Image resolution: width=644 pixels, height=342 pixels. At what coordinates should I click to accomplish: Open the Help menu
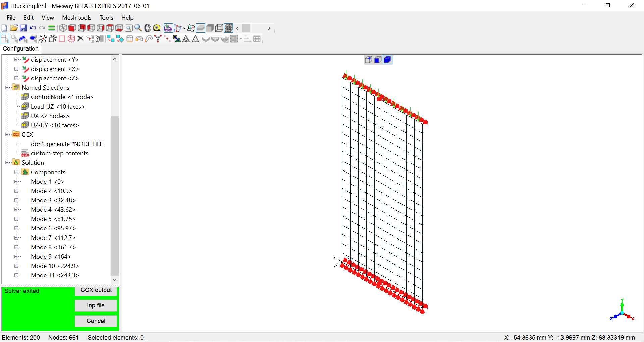click(x=127, y=18)
